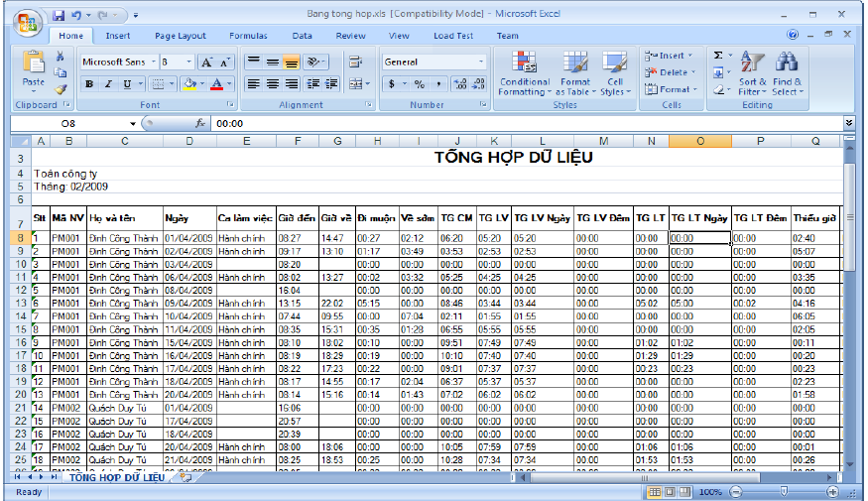
Task: Switch to the Insert ribbon tab
Action: pos(118,36)
